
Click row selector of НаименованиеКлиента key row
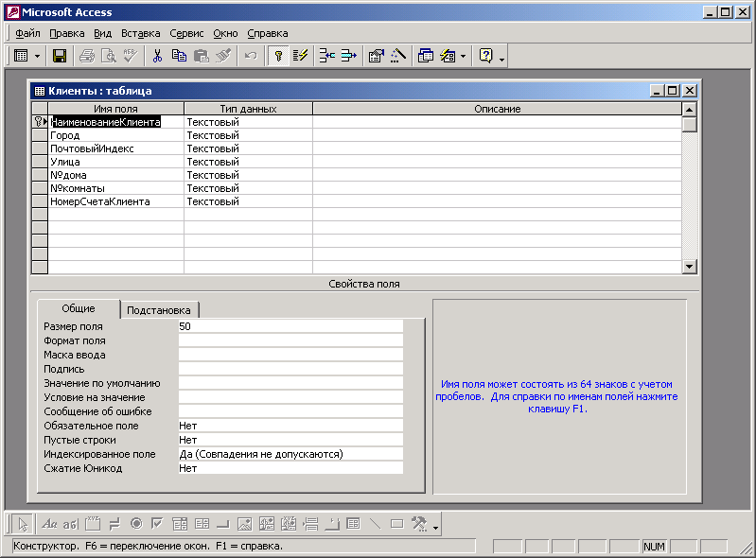click(x=40, y=122)
